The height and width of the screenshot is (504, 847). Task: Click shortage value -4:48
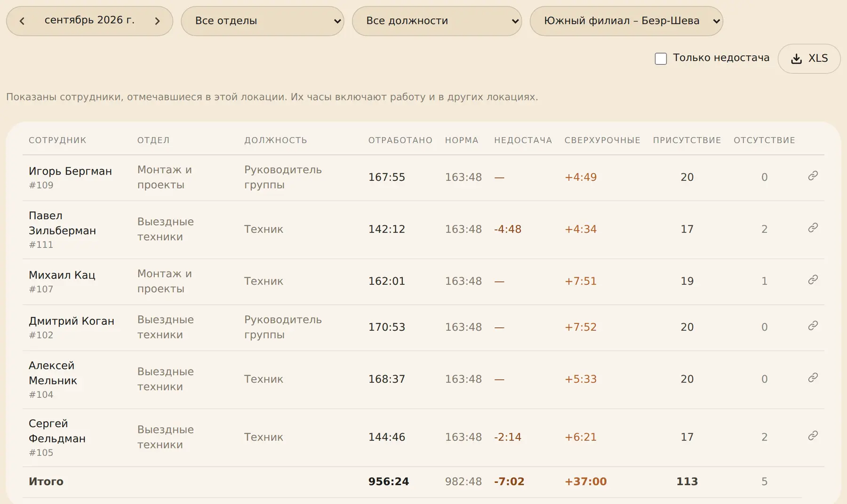click(508, 229)
